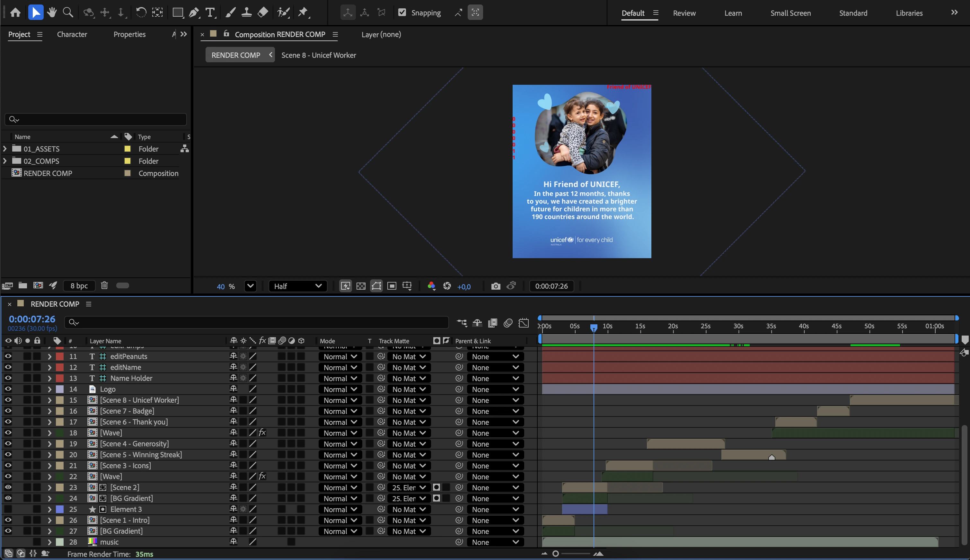
Task: Select the Pen tool in the toolbar
Action: pyautogui.click(x=194, y=12)
